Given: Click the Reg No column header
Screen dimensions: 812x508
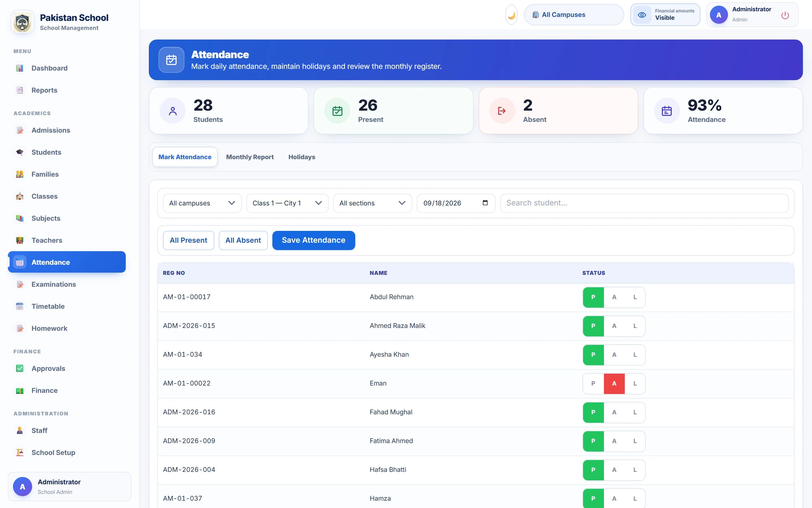Looking at the screenshot, I should [174, 273].
